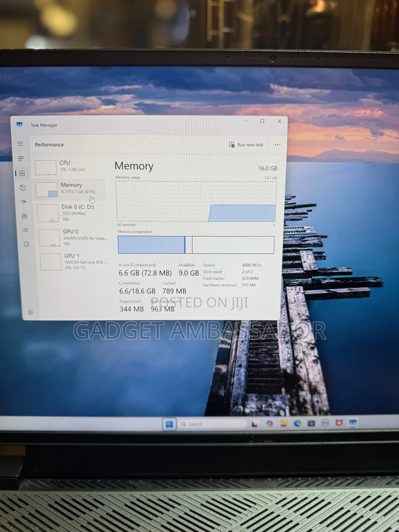Screen dimensions: 399x532
Task: Close the Task Manager window
Action: [x=279, y=121]
